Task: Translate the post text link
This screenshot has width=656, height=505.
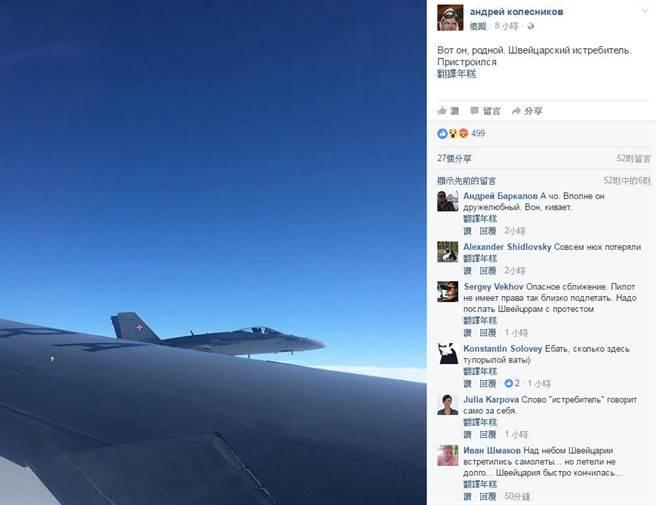Action: [x=456, y=74]
